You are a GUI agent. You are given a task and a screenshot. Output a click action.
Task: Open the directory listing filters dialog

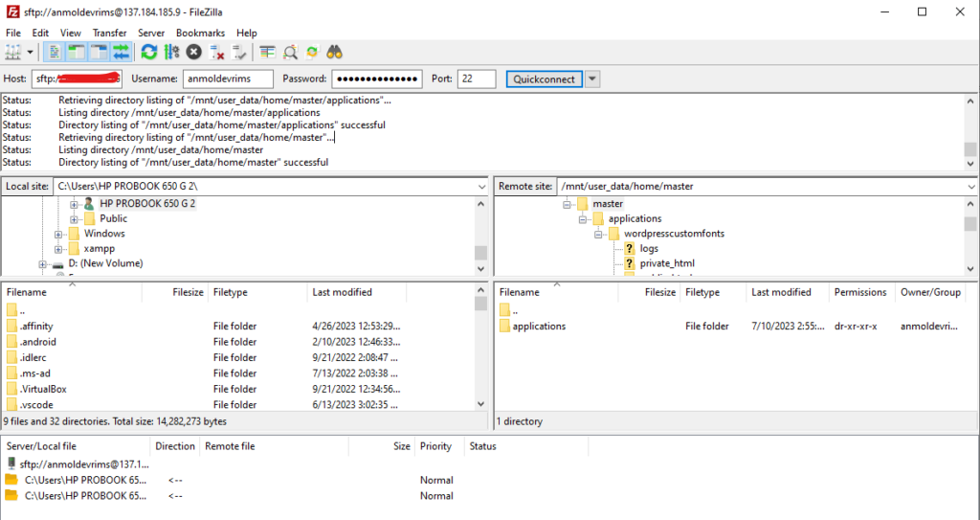[x=268, y=53]
